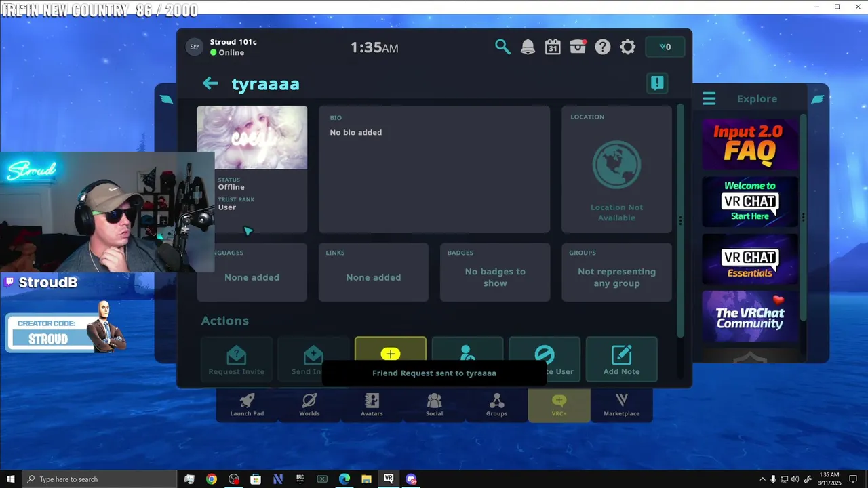The width and height of the screenshot is (868, 488).
Task: Open Welcome to VRChat Start Here card
Action: [749, 201]
